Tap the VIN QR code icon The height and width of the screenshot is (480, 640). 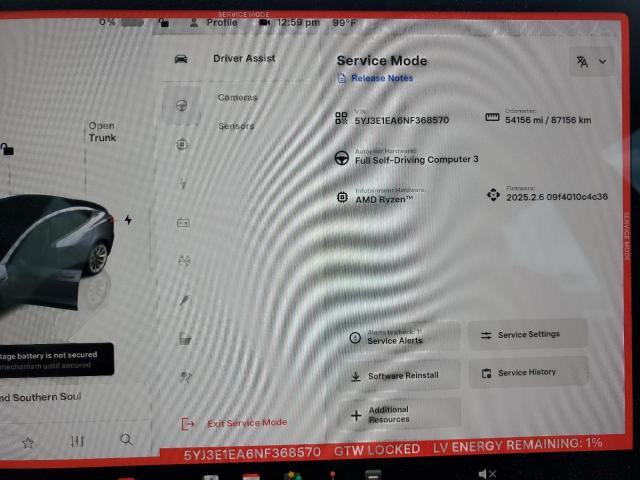[342, 118]
